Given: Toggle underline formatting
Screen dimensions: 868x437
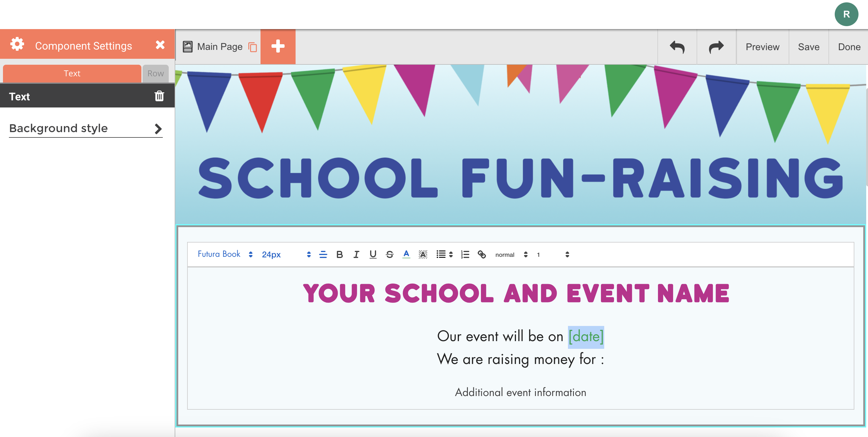Looking at the screenshot, I should tap(373, 254).
